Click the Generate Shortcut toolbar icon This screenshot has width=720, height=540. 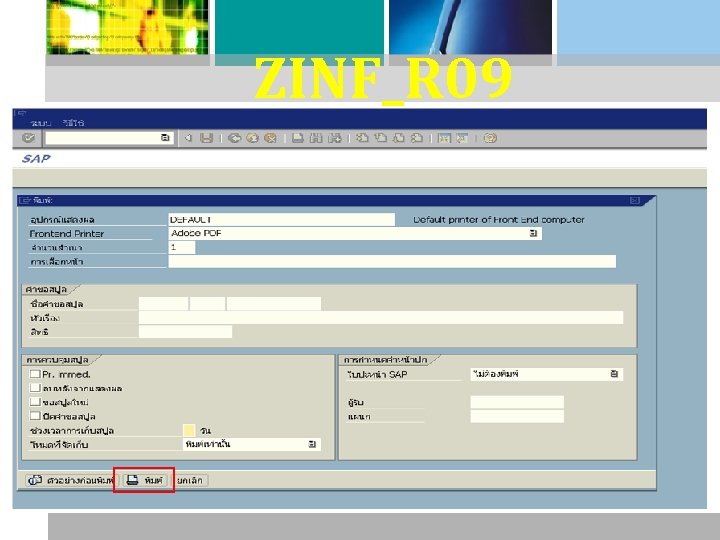pyautogui.click(x=462, y=138)
